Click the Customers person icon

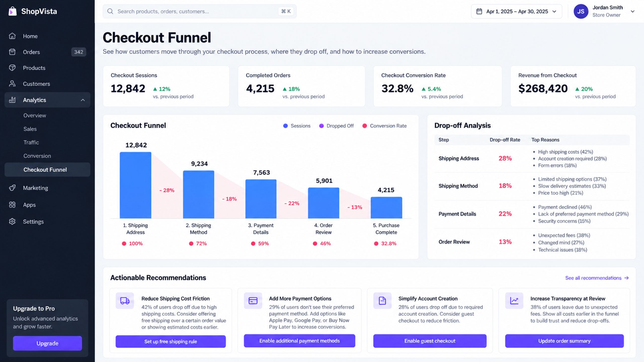(x=12, y=84)
